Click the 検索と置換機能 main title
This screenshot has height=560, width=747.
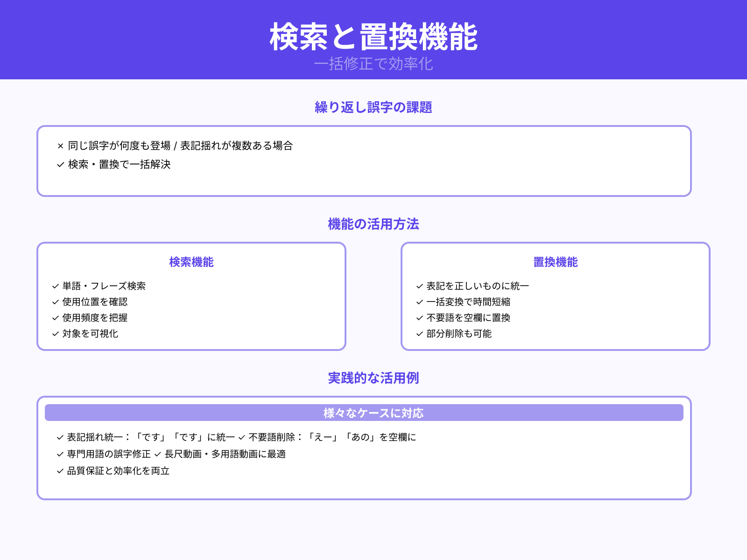(373, 37)
